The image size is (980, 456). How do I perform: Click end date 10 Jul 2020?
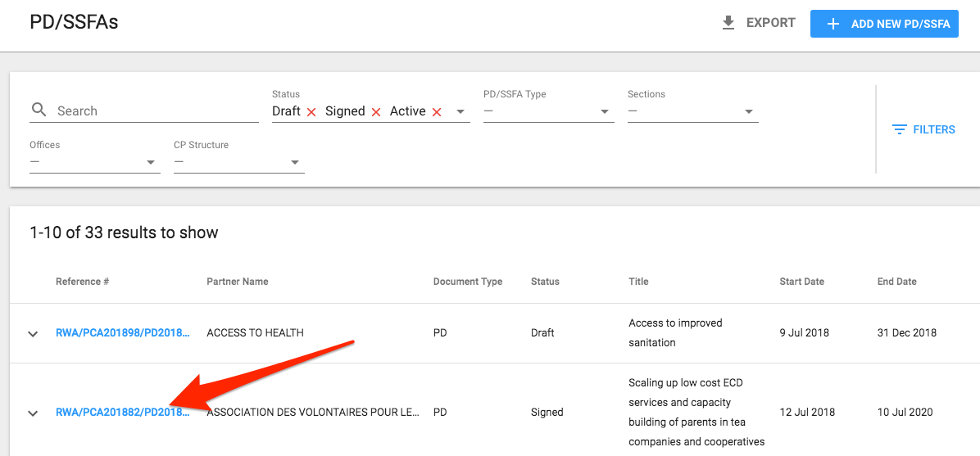point(905,413)
